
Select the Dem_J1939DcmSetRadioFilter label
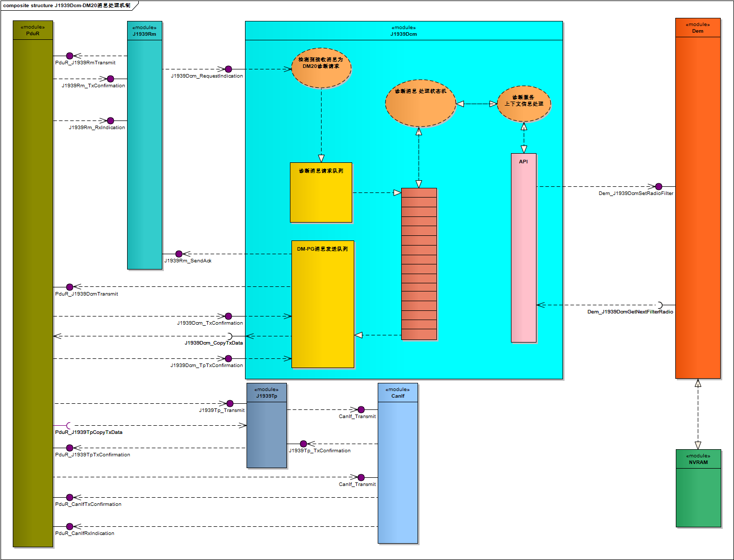coord(636,193)
